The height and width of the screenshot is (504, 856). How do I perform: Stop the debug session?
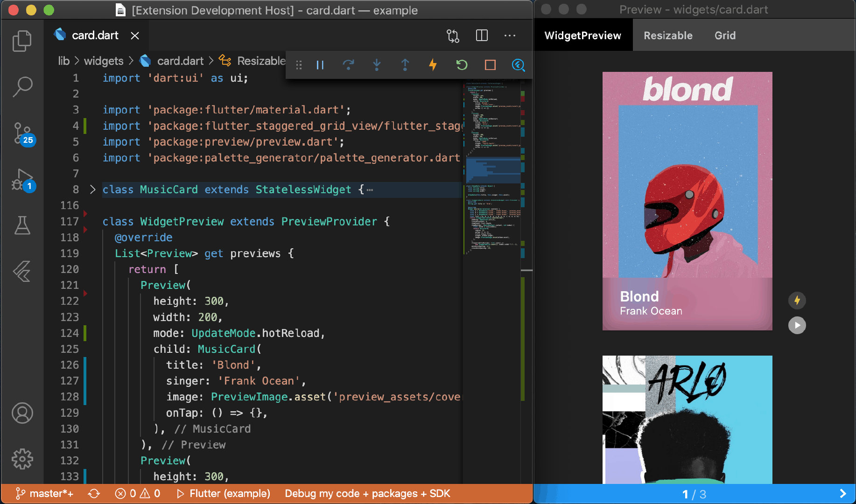(490, 65)
